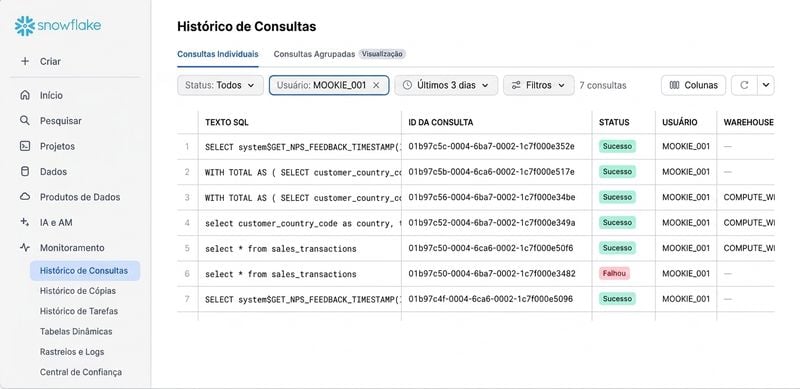Sort by WAREHOUSE column header
The image size is (800, 389).
pos(748,123)
